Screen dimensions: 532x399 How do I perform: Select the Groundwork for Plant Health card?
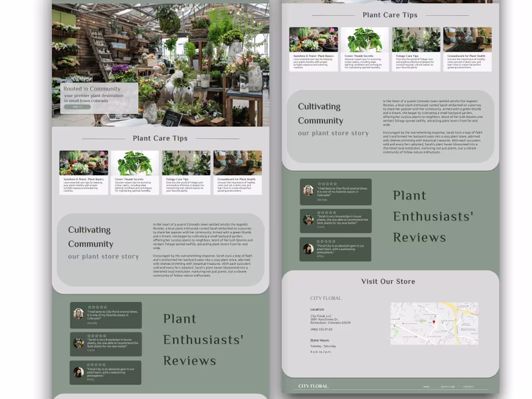tap(467, 48)
